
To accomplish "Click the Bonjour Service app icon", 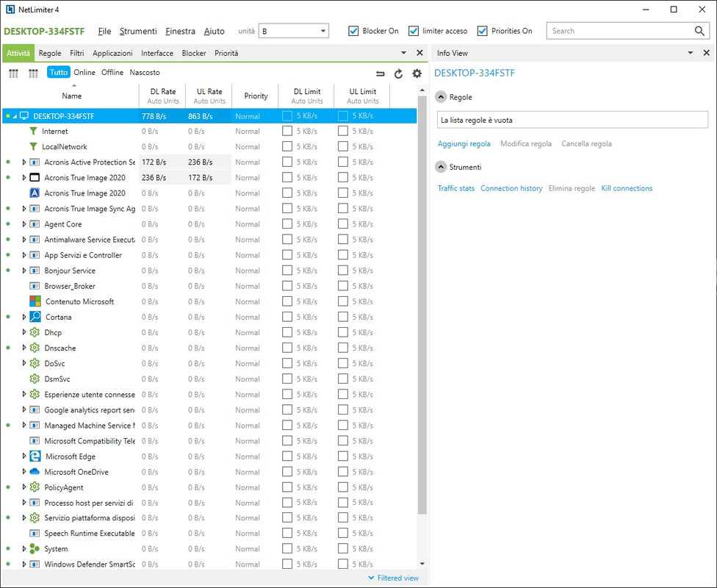I will [35, 270].
